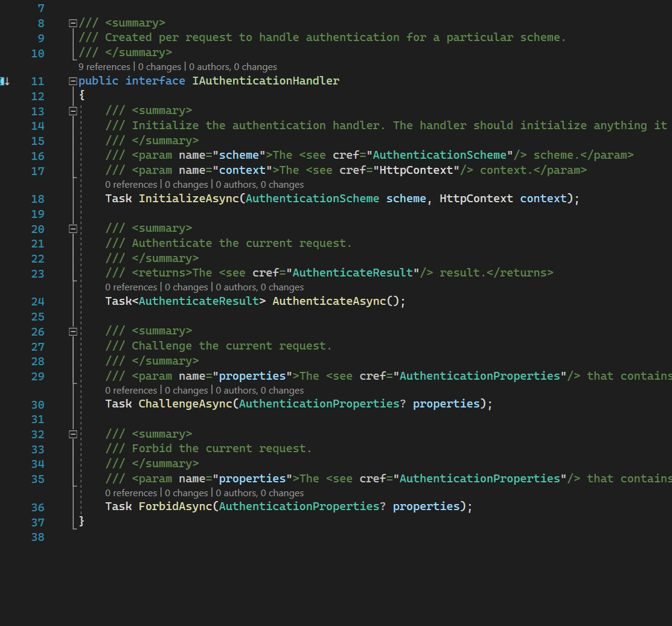Open "0 authors, 0 changes" above ForbidAsync

click(x=260, y=493)
